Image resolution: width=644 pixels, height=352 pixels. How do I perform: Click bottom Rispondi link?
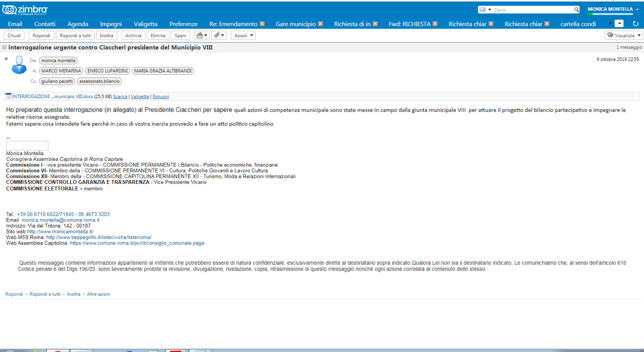pyautogui.click(x=14, y=294)
